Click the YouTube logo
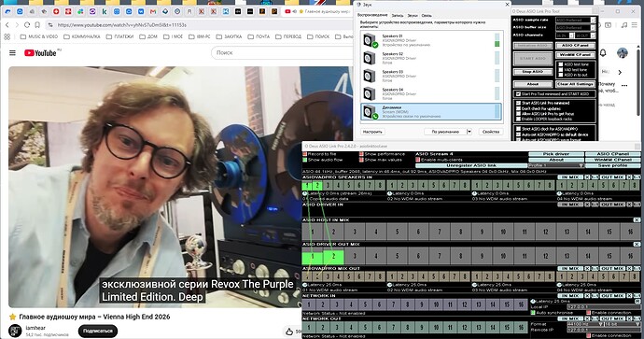 point(40,53)
